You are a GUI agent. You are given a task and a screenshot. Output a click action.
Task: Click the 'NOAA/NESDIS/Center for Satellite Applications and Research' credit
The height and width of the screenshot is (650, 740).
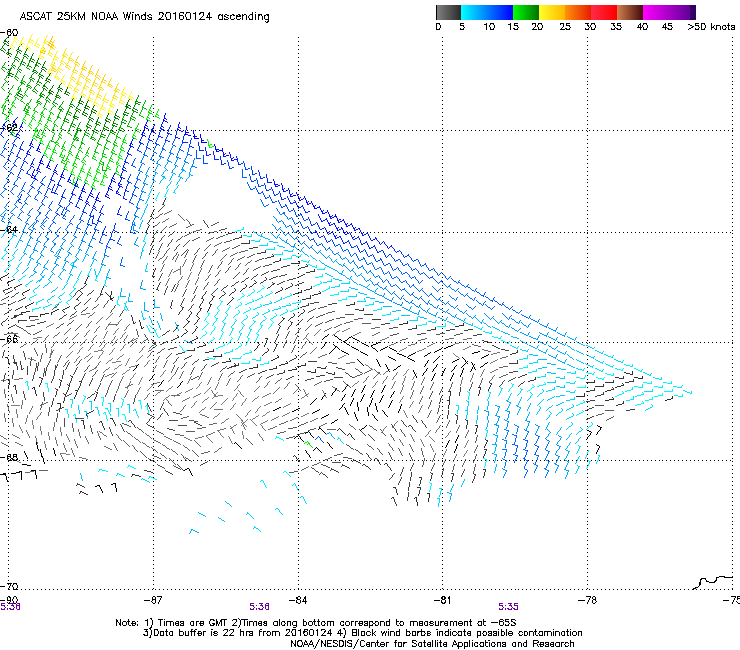point(432,644)
